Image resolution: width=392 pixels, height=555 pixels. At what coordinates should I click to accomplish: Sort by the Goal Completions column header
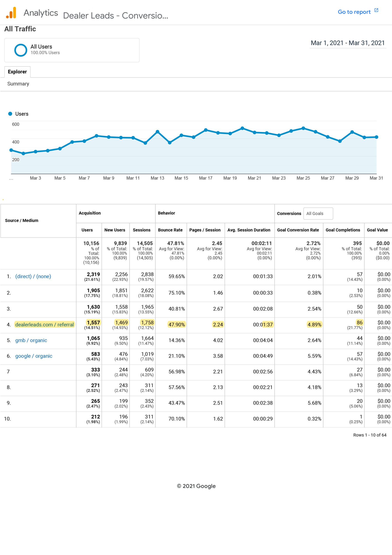(343, 230)
